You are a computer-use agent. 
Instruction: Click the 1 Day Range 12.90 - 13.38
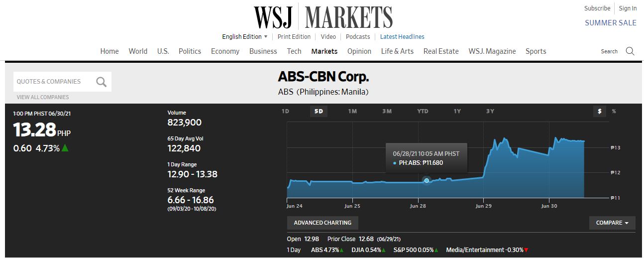pos(193,174)
